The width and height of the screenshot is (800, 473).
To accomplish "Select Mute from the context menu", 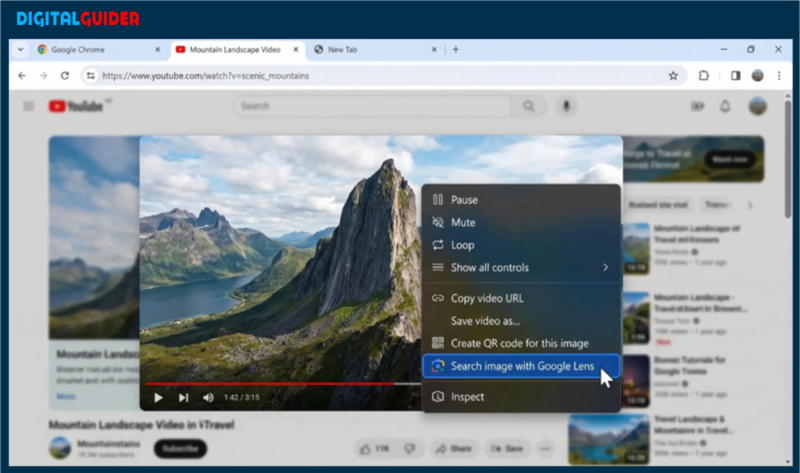I will (521, 222).
